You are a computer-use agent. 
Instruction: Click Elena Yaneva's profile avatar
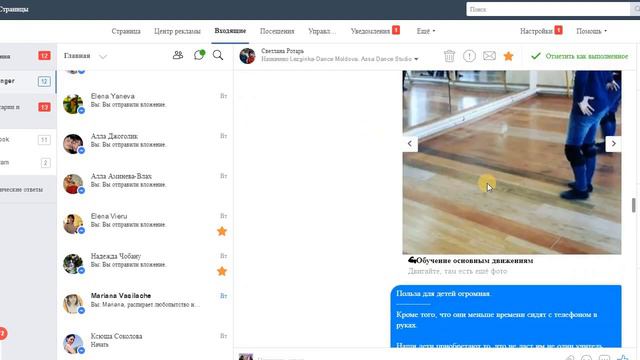tap(73, 103)
